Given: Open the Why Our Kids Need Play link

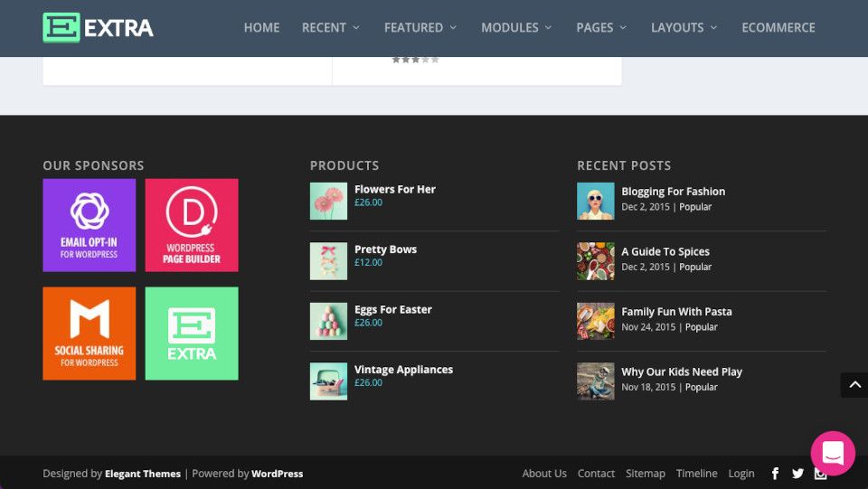Looking at the screenshot, I should (682, 371).
